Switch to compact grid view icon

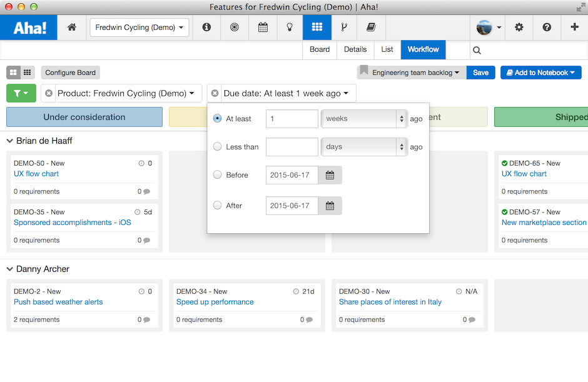tap(28, 73)
